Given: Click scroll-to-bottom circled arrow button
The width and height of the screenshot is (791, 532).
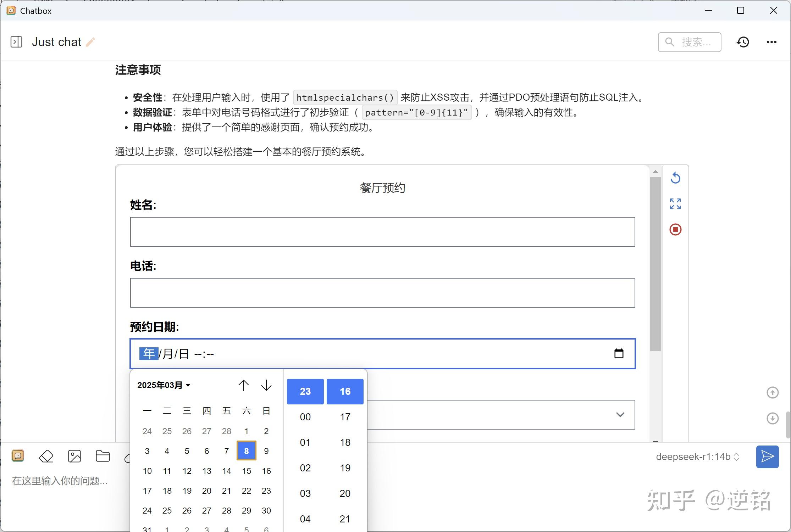Looking at the screenshot, I should [x=773, y=418].
